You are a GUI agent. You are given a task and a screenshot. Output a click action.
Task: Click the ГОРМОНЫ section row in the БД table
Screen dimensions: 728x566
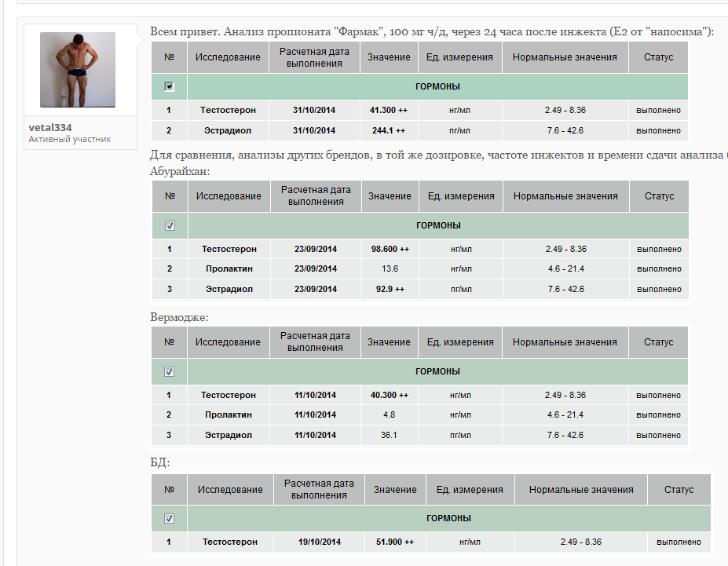[x=448, y=518]
